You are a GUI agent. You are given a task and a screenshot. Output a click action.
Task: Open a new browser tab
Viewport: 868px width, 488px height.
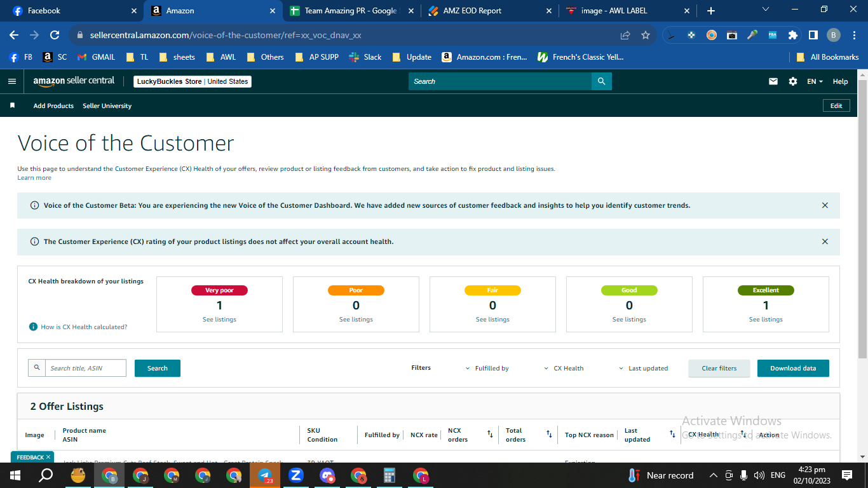[x=711, y=11]
